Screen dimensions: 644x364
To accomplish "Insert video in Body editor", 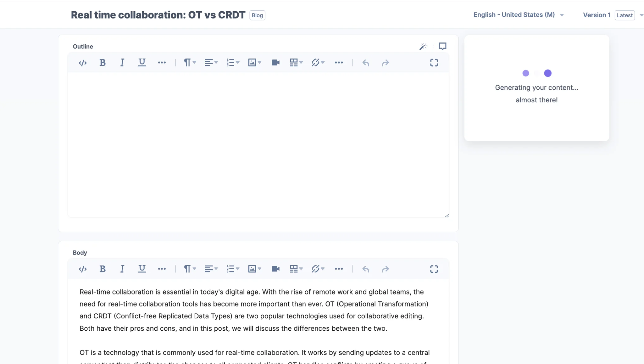I will coord(276,269).
